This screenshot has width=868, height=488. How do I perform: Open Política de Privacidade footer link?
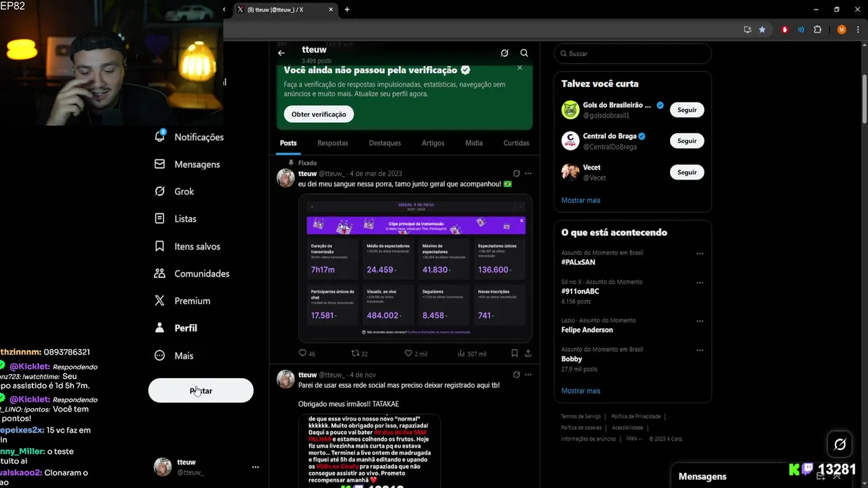pyautogui.click(x=637, y=416)
